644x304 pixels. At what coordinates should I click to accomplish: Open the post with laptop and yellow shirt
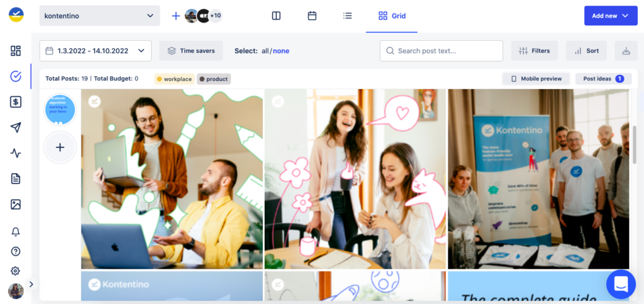172,179
